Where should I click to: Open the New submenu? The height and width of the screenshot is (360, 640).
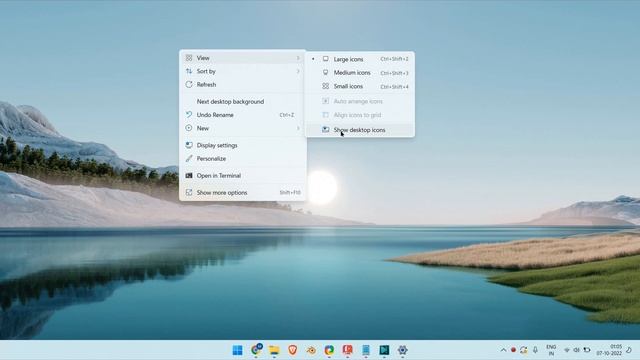tap(243, 128)
